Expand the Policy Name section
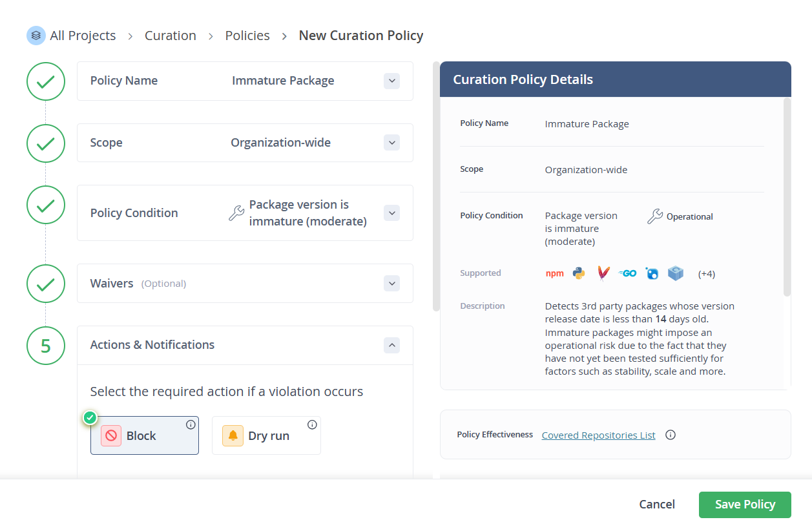Image resolution: width=812 pixels, height=522 pixels. 391,81
